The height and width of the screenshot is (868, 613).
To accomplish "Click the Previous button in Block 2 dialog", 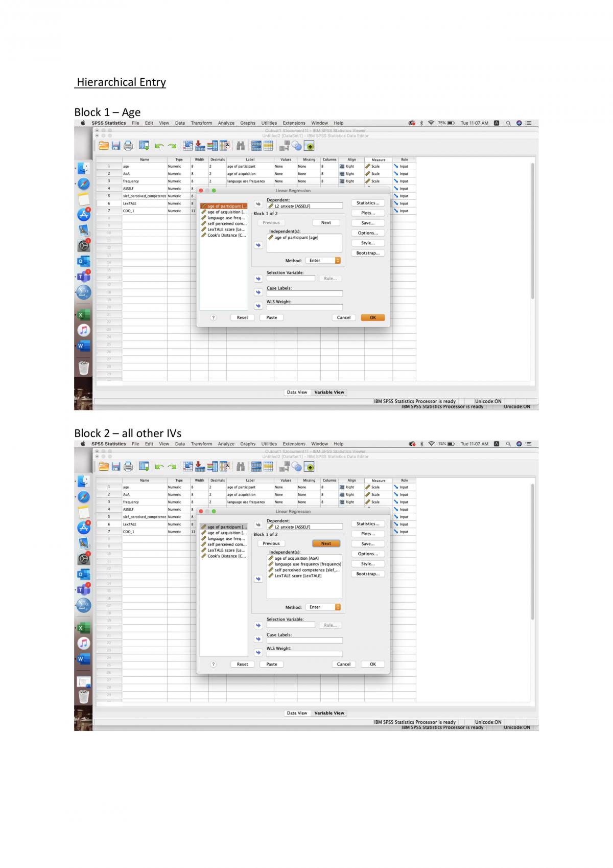I will click(271, 543).
